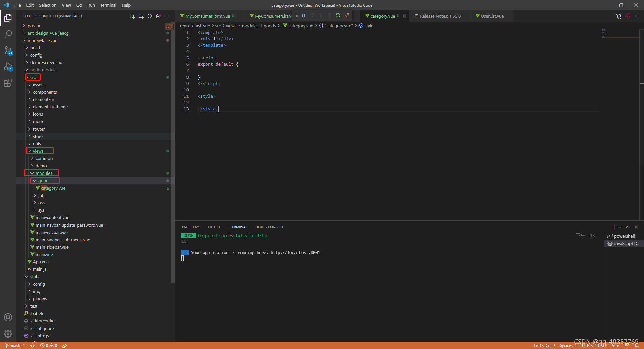The height and width of the screenshot is (349, 644).
Task: Open changes compare icon in the editor title
Action: coord(619,16)
